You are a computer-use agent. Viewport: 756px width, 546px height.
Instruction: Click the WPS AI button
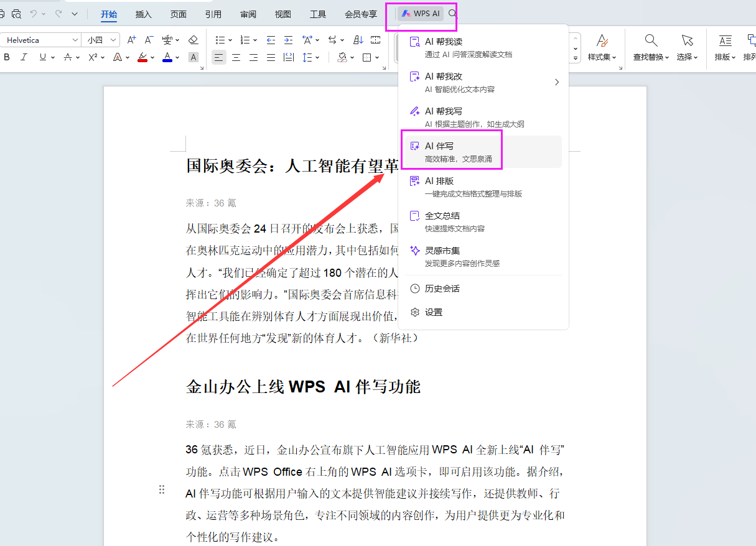tap(421, 14)
